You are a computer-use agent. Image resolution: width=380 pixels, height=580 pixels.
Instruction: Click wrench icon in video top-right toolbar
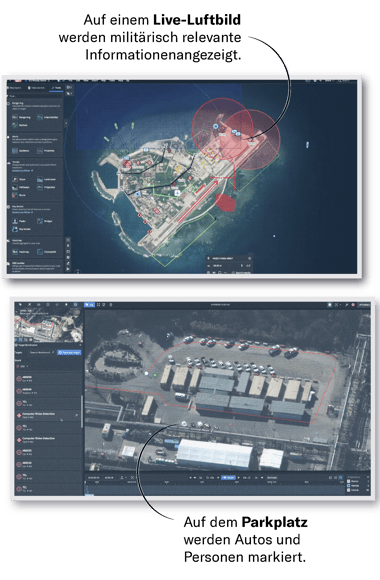347,305
